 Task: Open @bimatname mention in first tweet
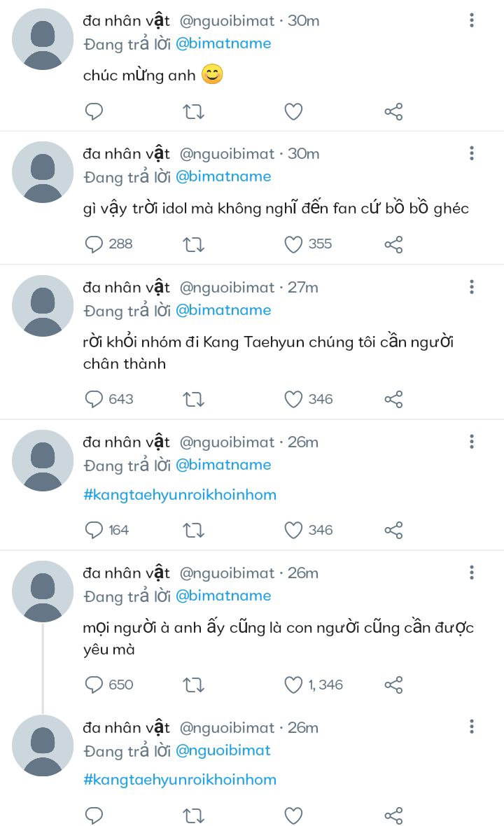pyautogui.click(x=223, y=43)
